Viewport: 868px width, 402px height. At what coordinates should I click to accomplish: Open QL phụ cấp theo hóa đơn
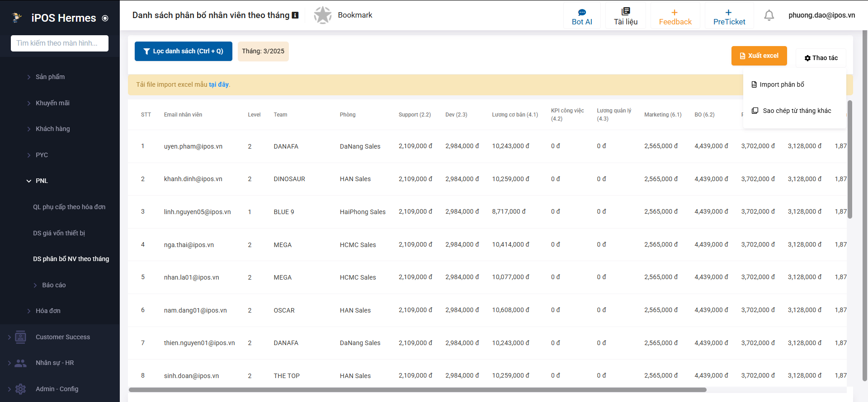pos(69,207)
